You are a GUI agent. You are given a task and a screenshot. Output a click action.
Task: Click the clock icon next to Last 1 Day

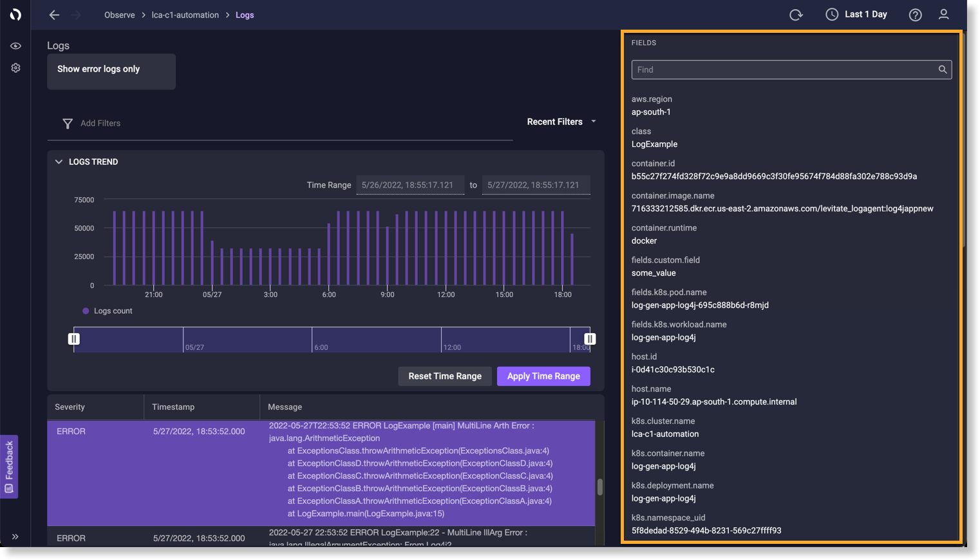pyautogui.click(x=832, y=14)
